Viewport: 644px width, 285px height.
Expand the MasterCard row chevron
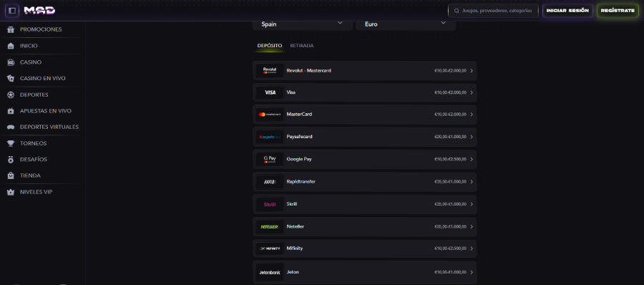coord(472,115)
